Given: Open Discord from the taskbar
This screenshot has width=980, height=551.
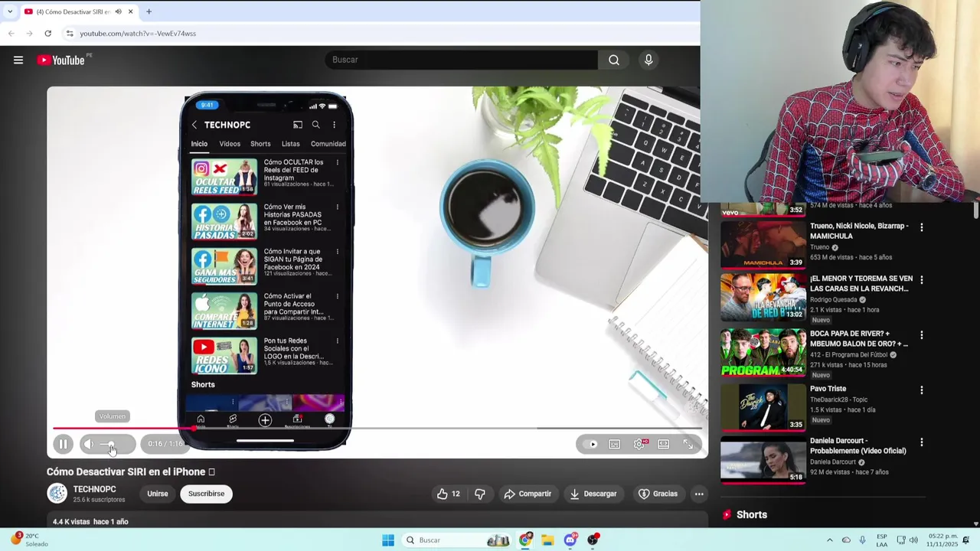Looking at the screenshot, I should coord(570,540).
